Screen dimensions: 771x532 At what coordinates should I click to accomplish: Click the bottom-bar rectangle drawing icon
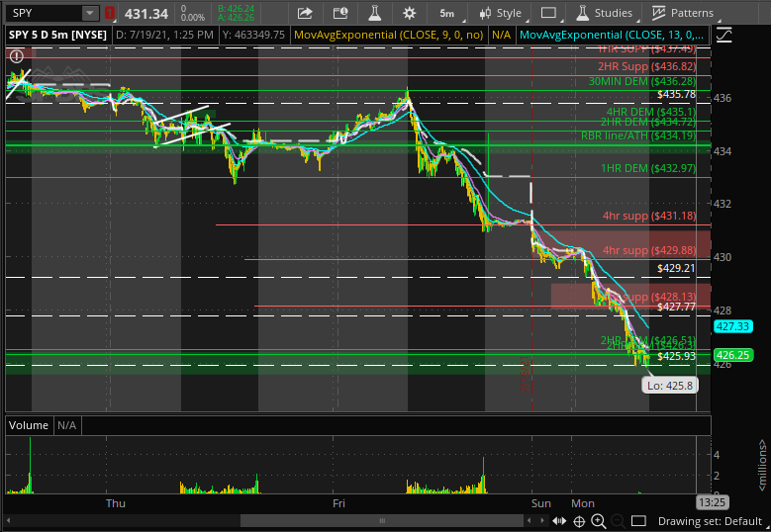tap(638, 521)
